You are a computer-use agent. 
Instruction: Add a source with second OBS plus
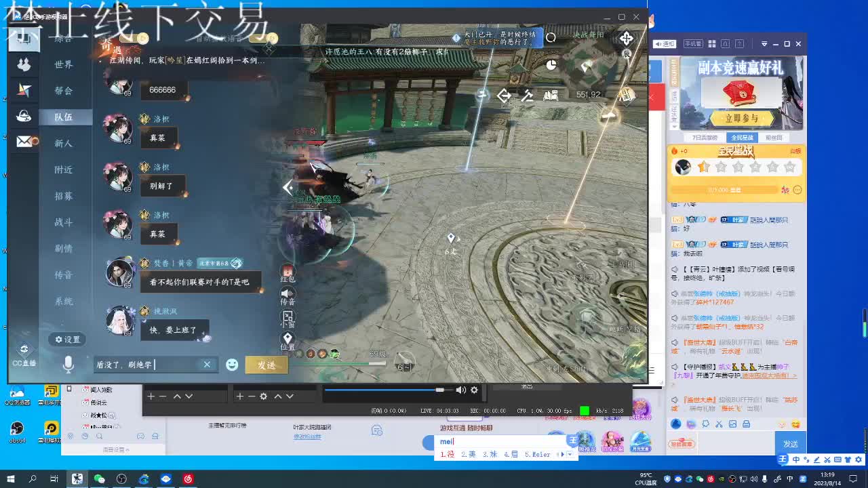click(239, 396)
